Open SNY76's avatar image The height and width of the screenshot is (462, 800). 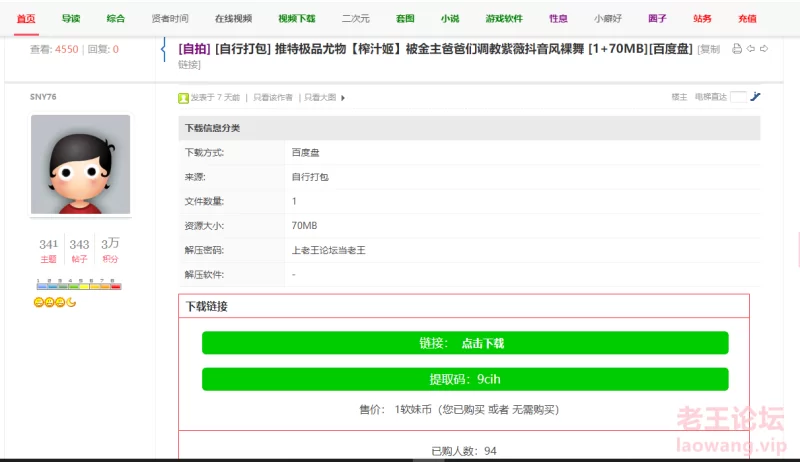81,164
